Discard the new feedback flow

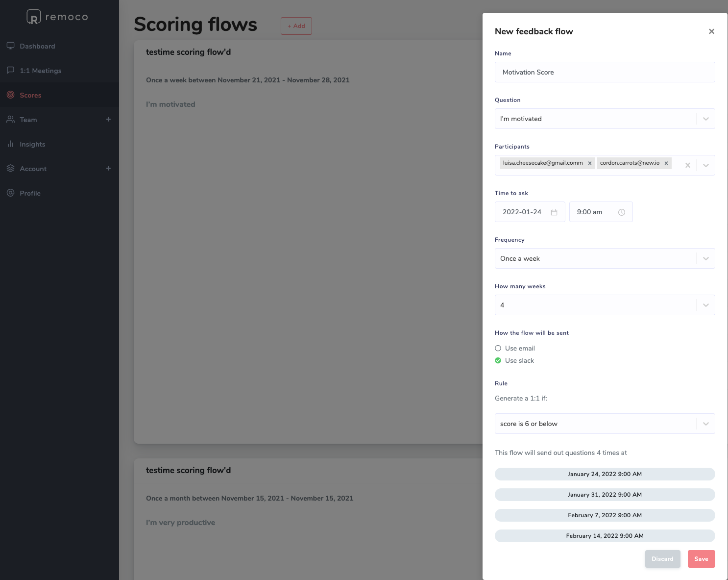tap(662, 559)
